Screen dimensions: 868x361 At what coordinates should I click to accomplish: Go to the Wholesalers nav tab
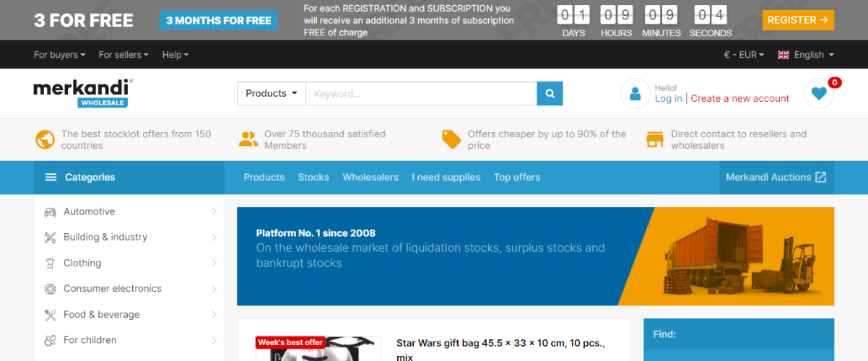[370, 177]
